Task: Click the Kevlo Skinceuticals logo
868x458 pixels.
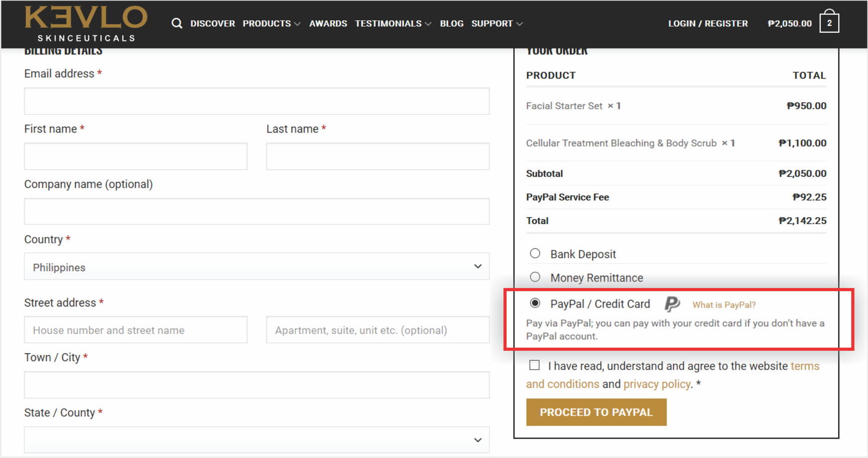Action: 86,23
